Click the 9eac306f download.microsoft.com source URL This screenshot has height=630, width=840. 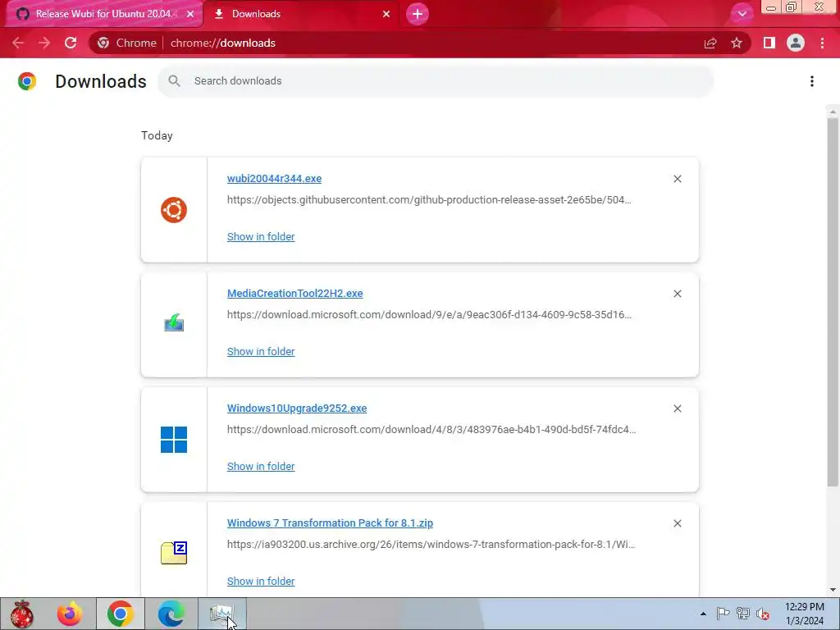429,314
